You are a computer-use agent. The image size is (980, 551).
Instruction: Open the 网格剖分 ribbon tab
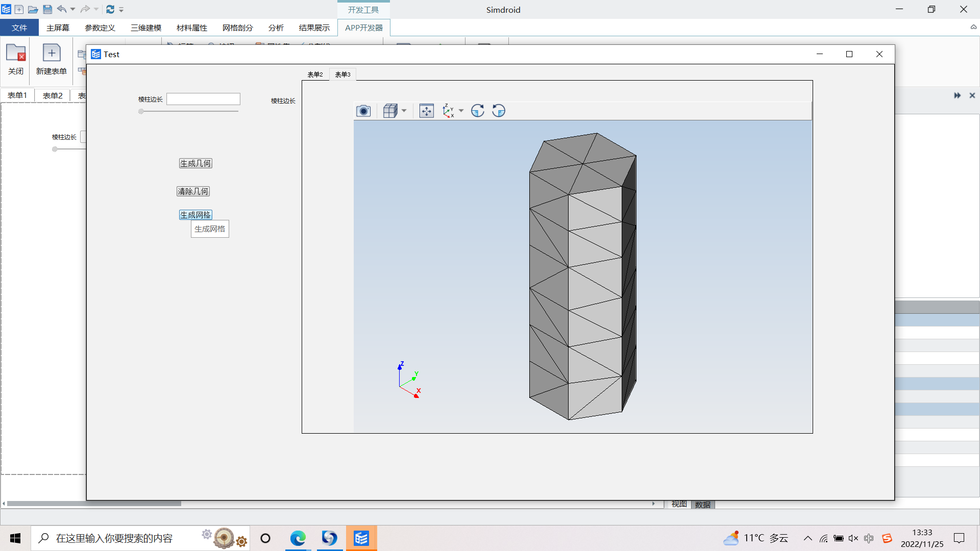[x=238, y=28]
